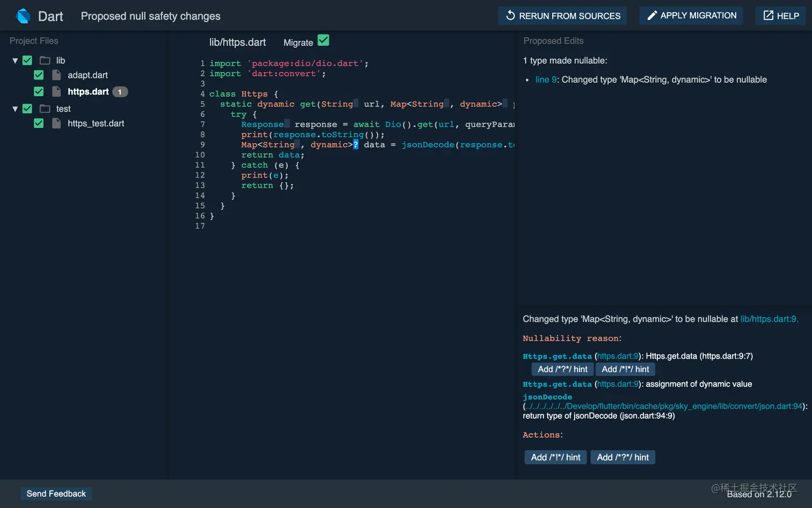Click the test folder icon
The height and width of the screenshot is (508, 812).
(x=45, y=109)
